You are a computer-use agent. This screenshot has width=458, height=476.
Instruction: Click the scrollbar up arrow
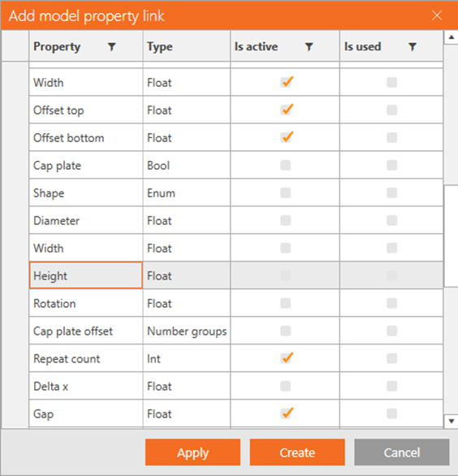point(451,37)
